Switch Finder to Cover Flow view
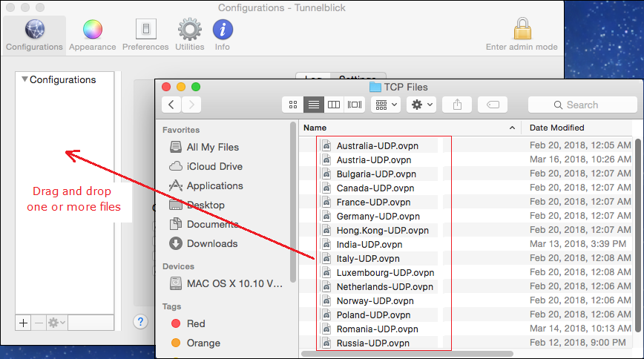644x359 pixels. tap(355, 105)
